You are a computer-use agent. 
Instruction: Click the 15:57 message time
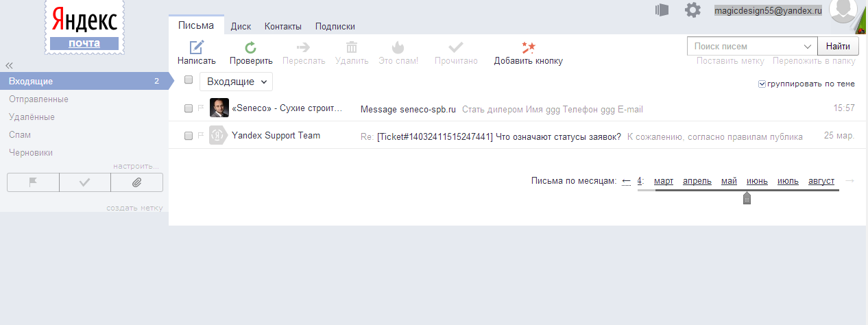pyautogui.click(x=844, y=108)
